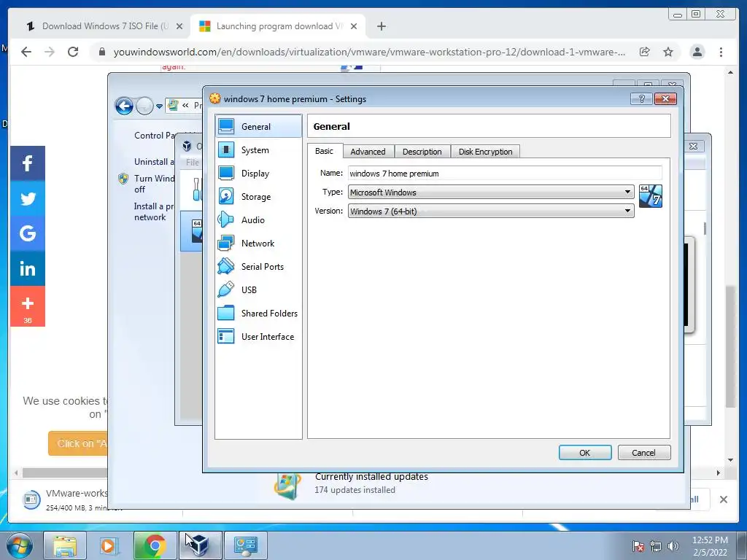This screenshot has height=560, width=747.
Task: Open the USB settings category
Action: (x=259, y=289)
